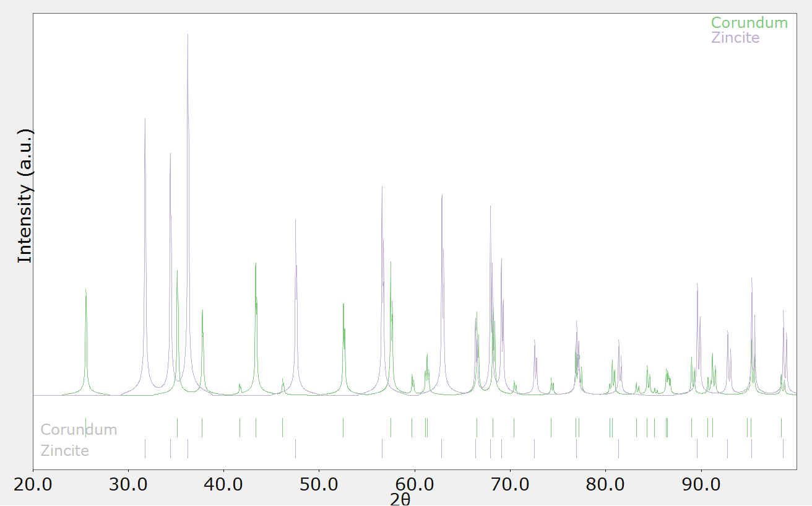Click the tallest Zincite peak near 36 degrees
812x506 pixels.
pos(188,35)
